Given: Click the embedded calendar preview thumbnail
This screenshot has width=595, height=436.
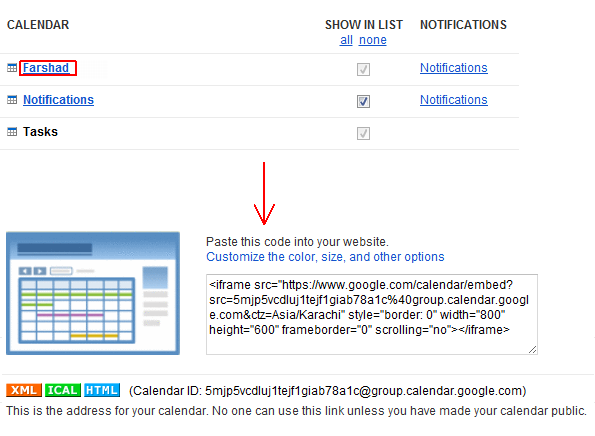Looking at the screenshot, I should (x=93, y=293).
